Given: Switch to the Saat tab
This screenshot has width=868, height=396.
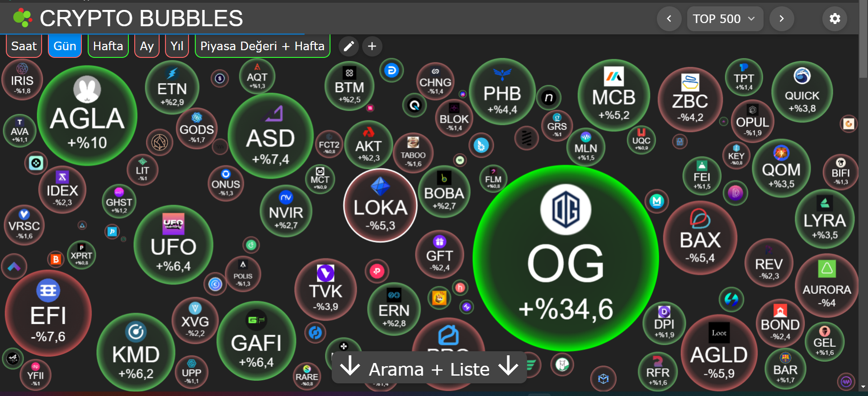Looking at the screenshot, I should point(24,46).
